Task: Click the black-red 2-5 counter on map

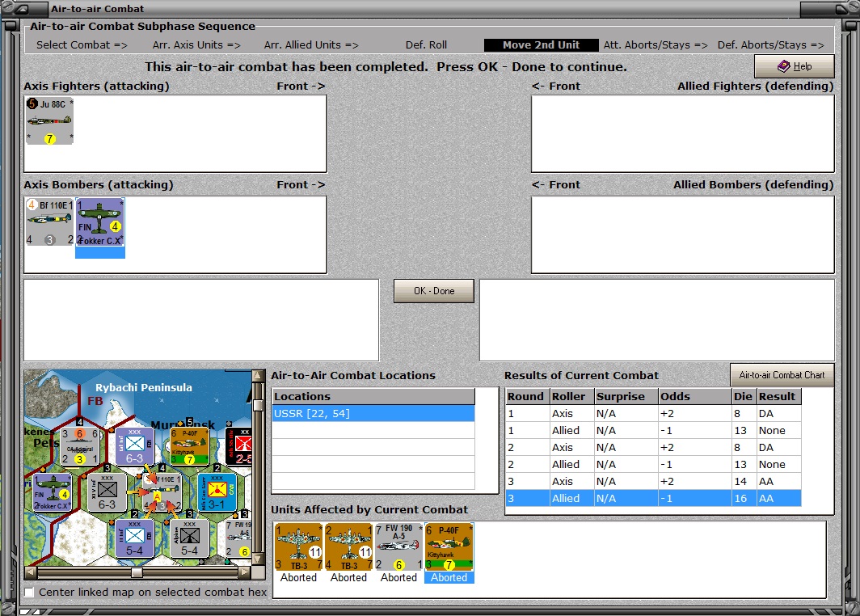Action: point(239,446)
